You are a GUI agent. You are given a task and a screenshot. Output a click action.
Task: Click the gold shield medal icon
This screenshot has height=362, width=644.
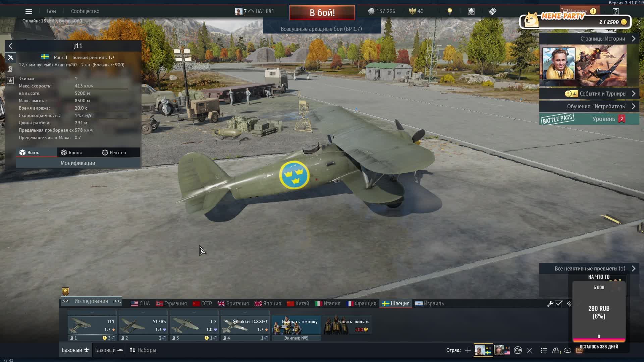tap(65, 291)
